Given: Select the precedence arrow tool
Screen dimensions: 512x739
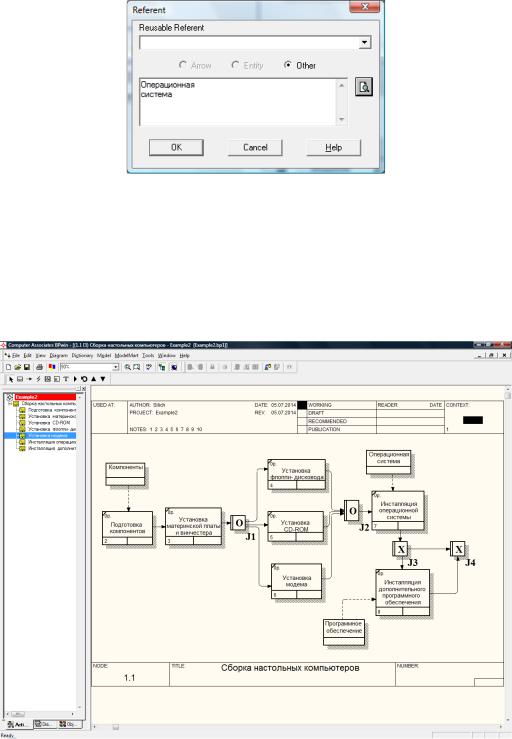Looking at the screenshot, I should click(x=30, y=379).
